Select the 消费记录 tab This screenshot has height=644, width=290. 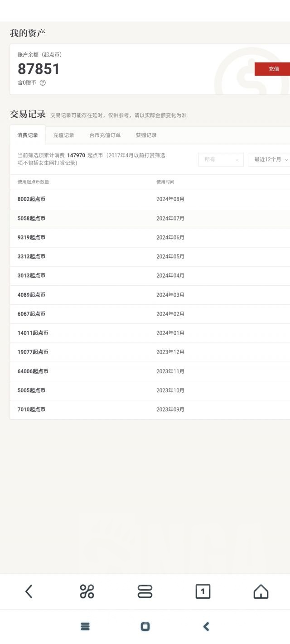[x=28, y=135]
